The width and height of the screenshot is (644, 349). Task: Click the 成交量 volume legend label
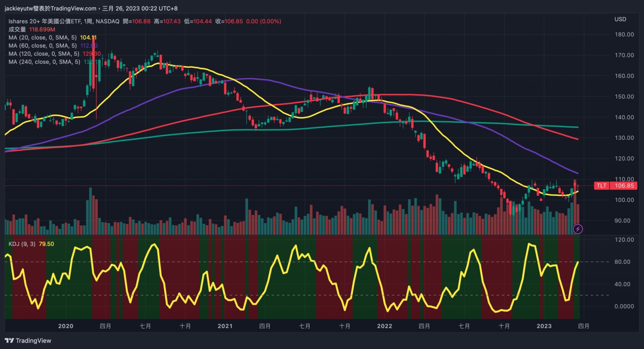tap(17, 29)
